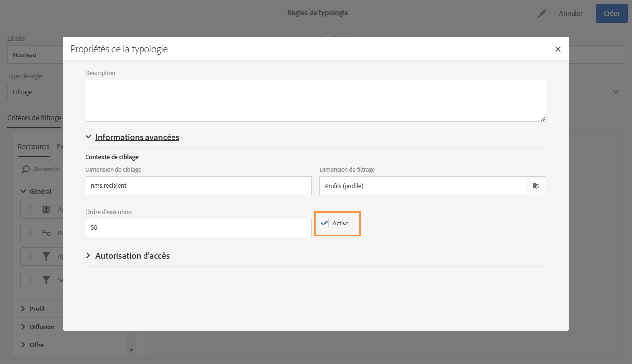Switch to the Raccourcis tab
The width and height of the screenshot is (632, 364).
pos(33,147)
